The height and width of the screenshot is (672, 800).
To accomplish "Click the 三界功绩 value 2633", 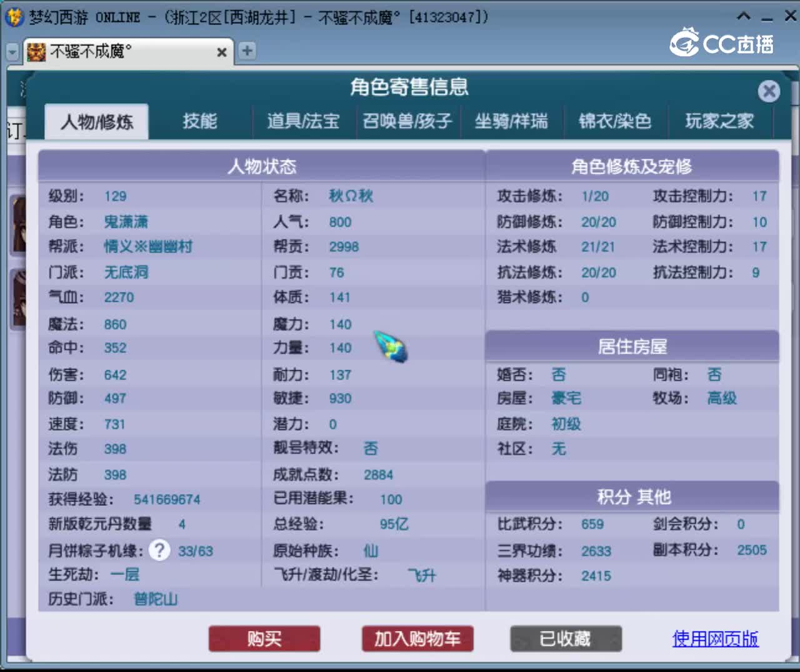I will tap(596, 551).
